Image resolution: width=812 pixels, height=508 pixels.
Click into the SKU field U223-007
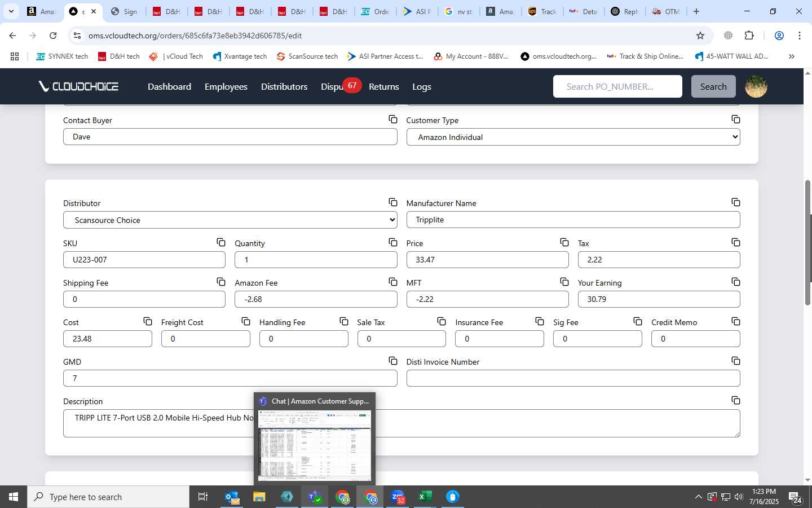(144, 260)
